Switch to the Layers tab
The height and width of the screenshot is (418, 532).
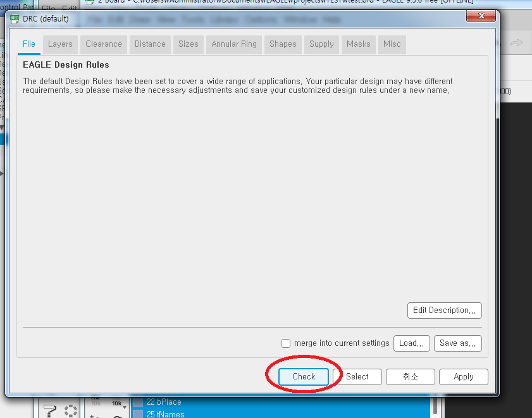(60, 44)
